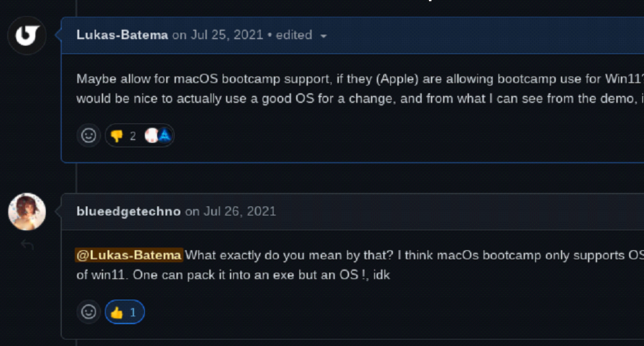
Task: Add a reaction to Lukas-Batema's comment
Action: coord(89,136)
